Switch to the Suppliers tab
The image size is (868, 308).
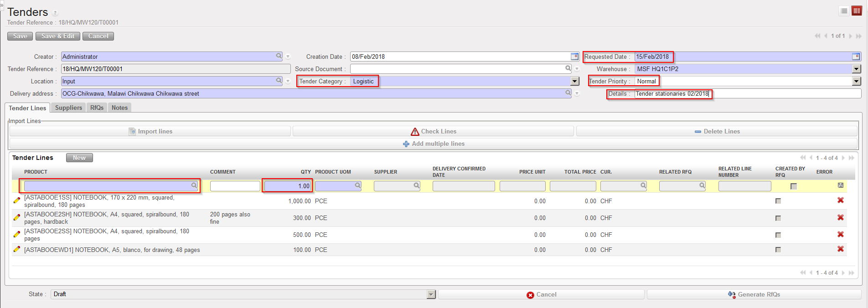click(x=68, y=108)
